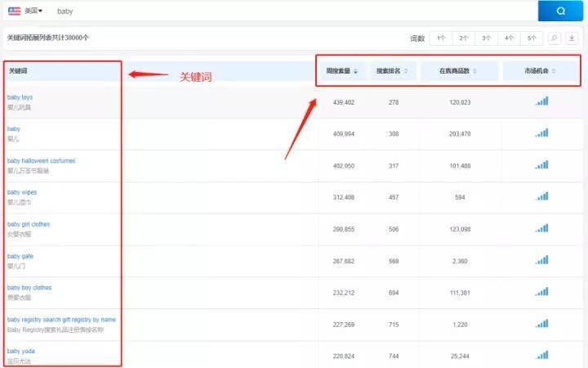Click market opportunity icon for baby boy clothes
Viewport: 588px width, 368px height.
coord(542,291)
